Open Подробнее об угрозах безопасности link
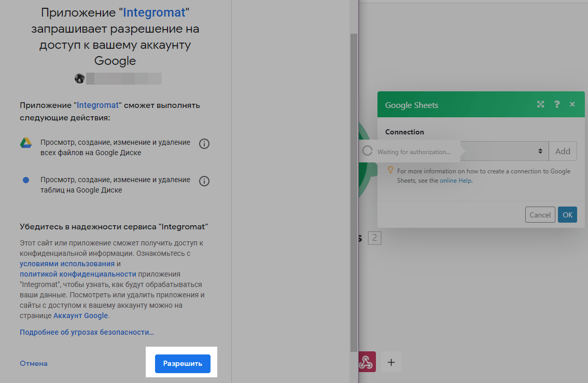The height and width of the screenshot is (383, 588). pyautogui.click(x=87, y=332)
